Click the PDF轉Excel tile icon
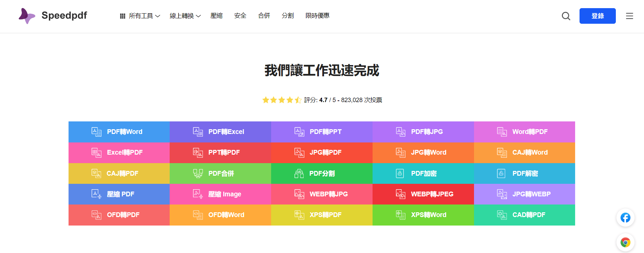This screenshot has width=644, height=253. (x=198, y=132)
